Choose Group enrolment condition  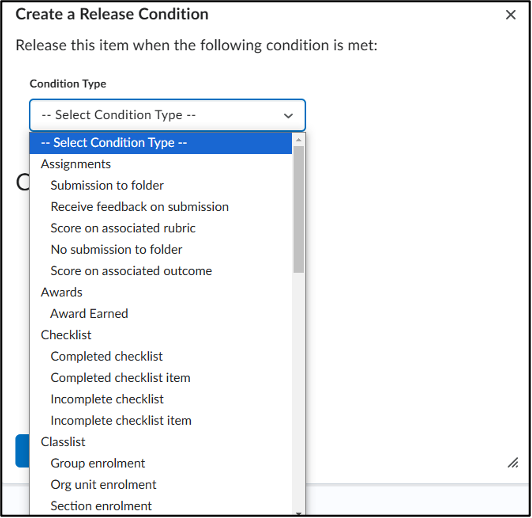[160, 463]
